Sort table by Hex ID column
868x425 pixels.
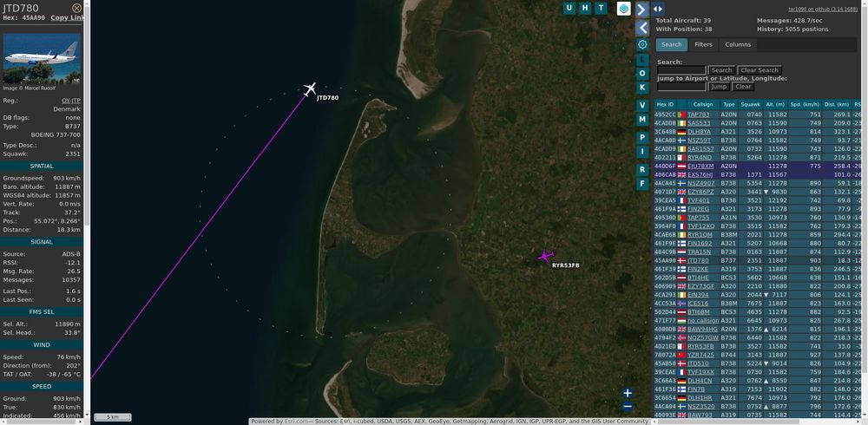(665, 104)
